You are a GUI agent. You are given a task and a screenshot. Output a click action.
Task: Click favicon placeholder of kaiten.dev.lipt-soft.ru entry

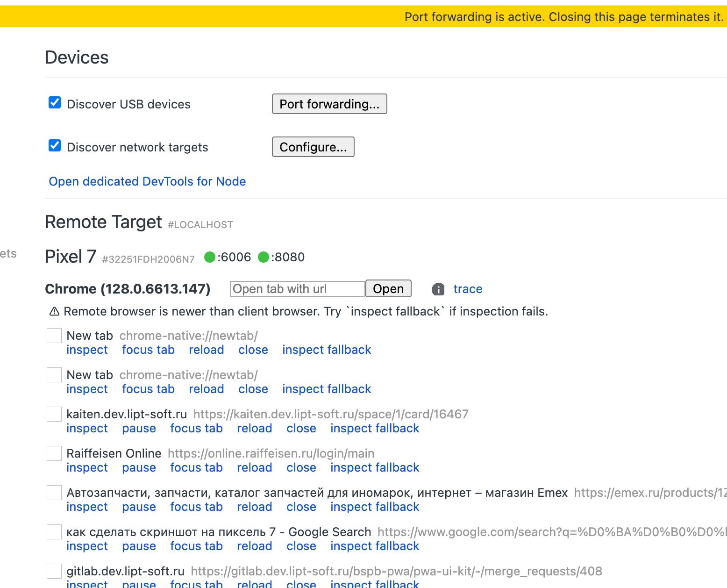[54, 414]
